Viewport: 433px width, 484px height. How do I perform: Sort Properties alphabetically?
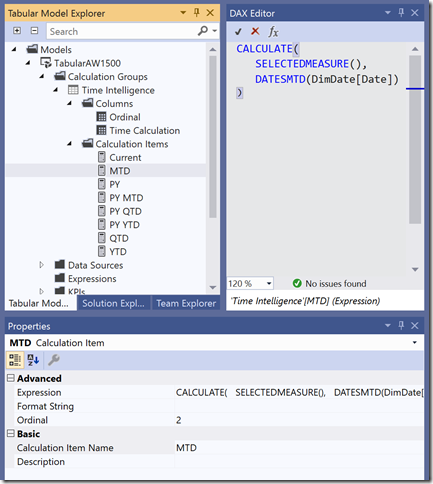coord(33,360)
